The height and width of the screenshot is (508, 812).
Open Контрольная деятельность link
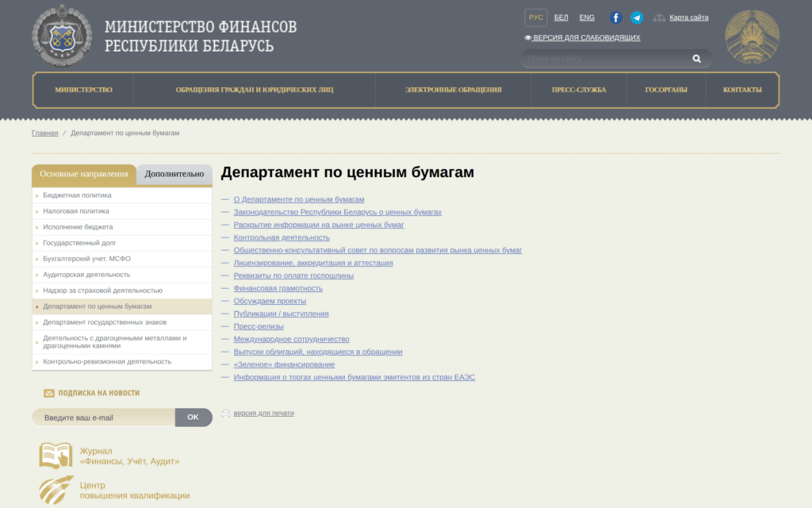282,238
